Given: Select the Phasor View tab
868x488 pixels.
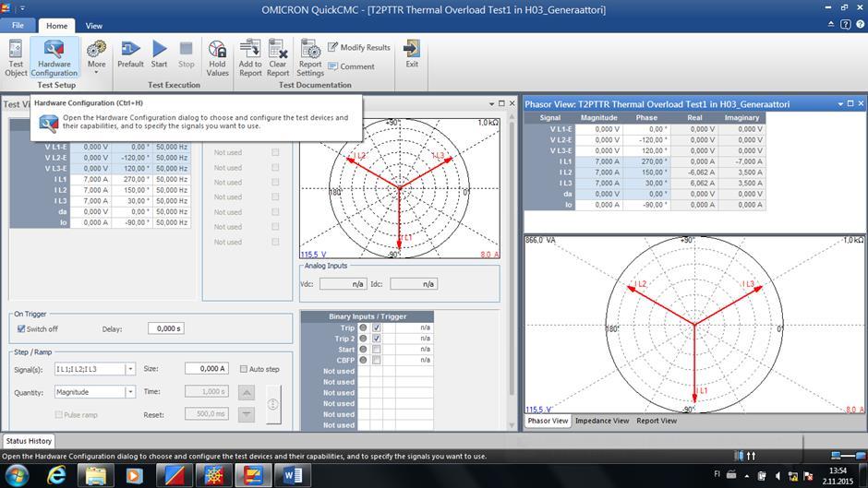Looking at the screenshot, I should tap(548, 421).
